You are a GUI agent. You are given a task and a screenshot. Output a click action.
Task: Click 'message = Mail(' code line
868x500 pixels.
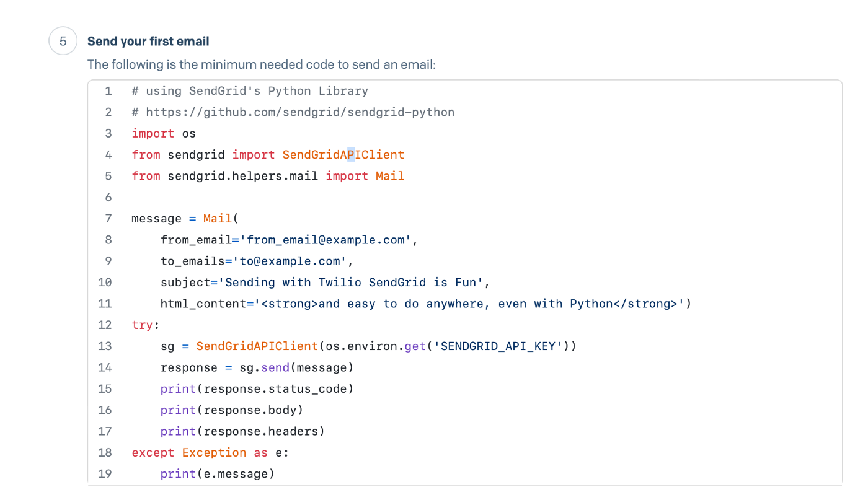coord(185,219)
